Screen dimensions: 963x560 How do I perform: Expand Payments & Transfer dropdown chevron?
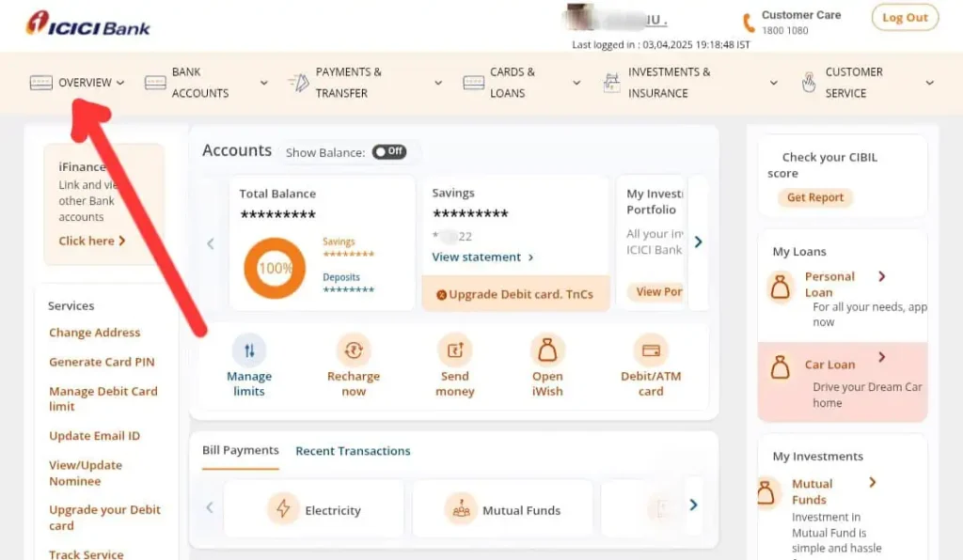pos(438,83)
